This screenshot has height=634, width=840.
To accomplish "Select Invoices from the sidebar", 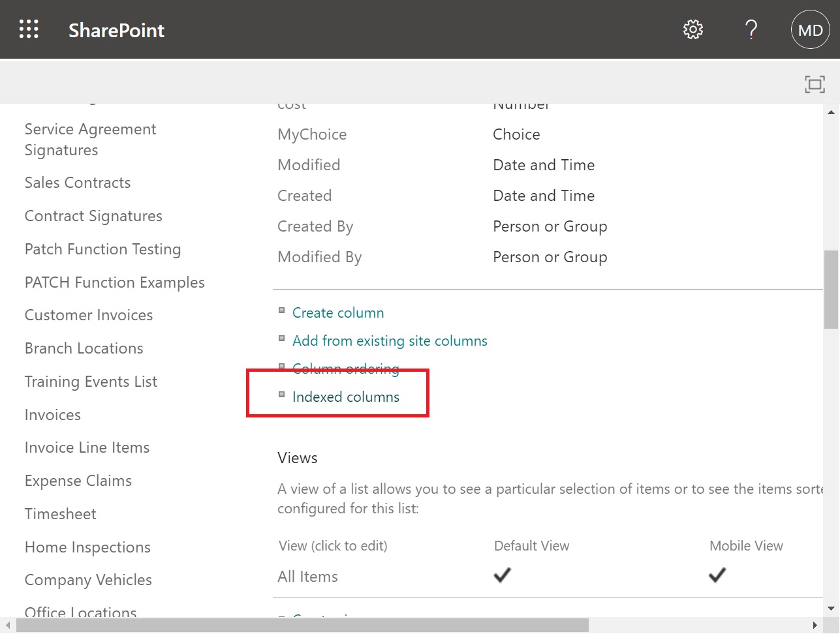I will coord(52,415).
